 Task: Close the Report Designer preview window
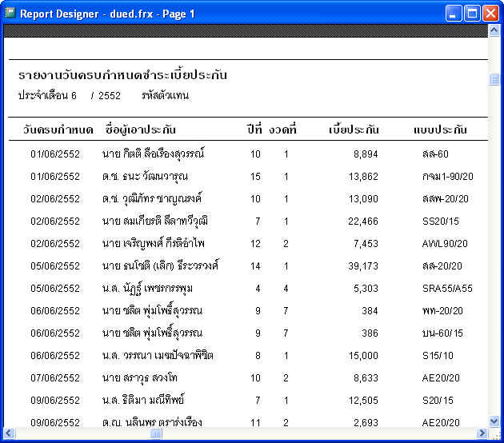[490, 14]
